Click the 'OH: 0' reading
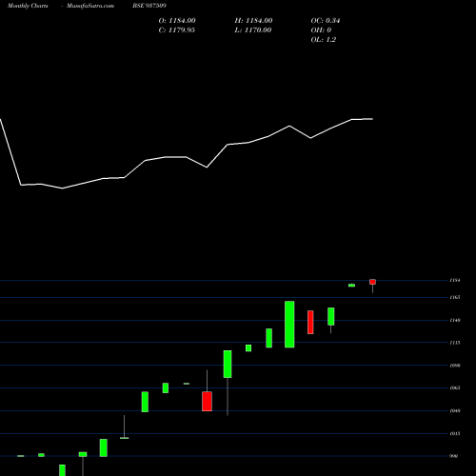 pos(321,30)
